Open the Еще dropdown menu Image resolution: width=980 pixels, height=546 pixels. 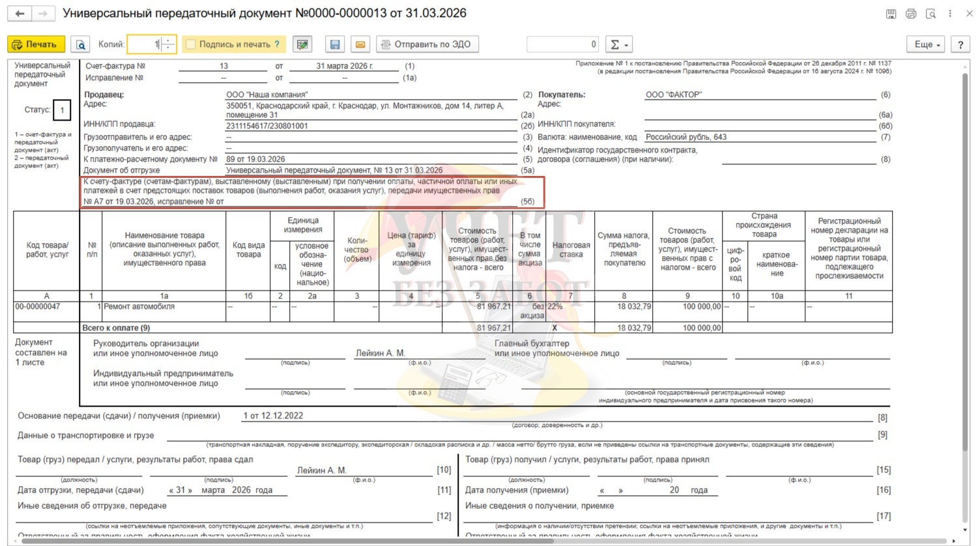[927, 44]
